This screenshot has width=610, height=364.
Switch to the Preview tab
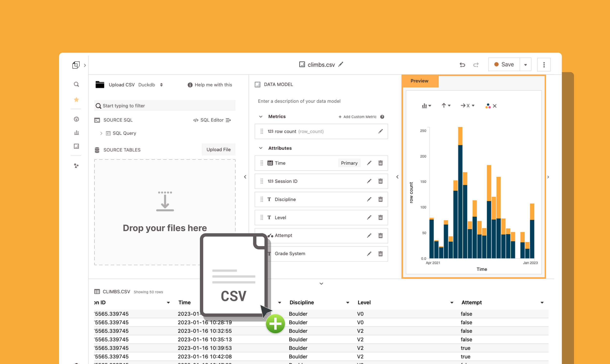pos(419,81)
